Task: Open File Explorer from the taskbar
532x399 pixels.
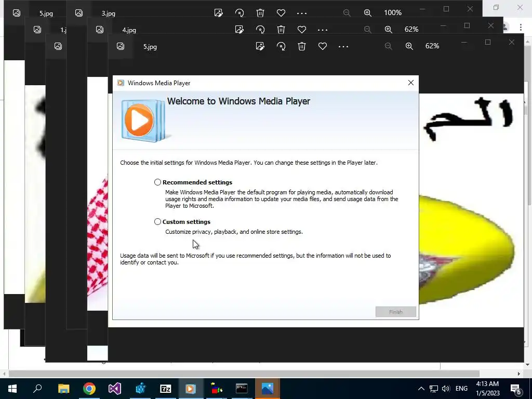Action: tap(63, 389)
